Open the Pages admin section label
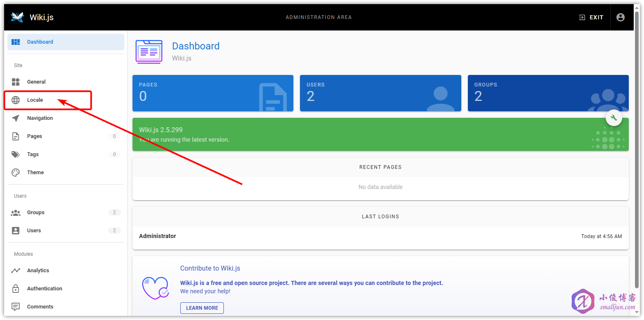 click(35, 136)
